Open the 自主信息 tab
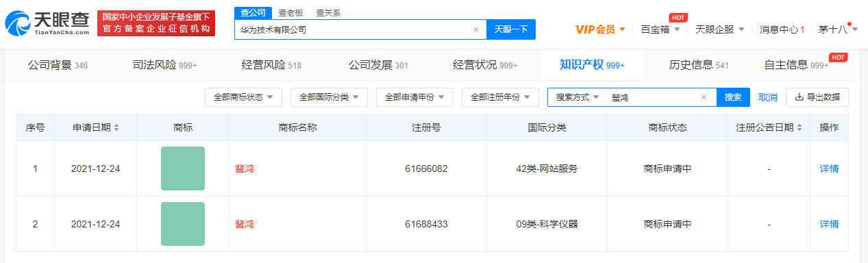868x263 pixels. coord(797,65)
